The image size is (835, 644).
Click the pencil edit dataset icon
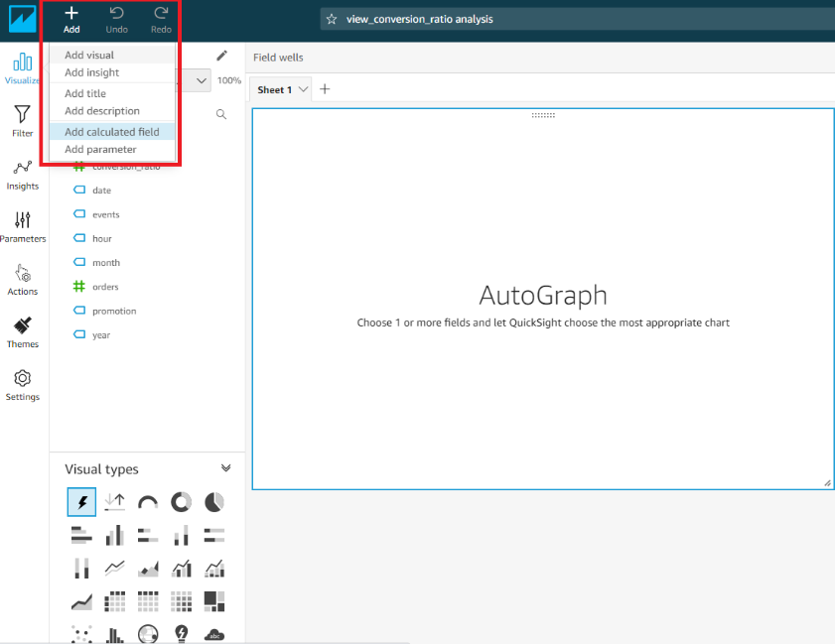(222, 56)
